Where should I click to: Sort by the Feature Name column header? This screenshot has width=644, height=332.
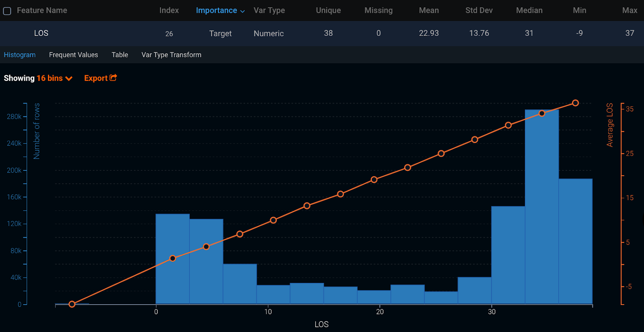42,10
